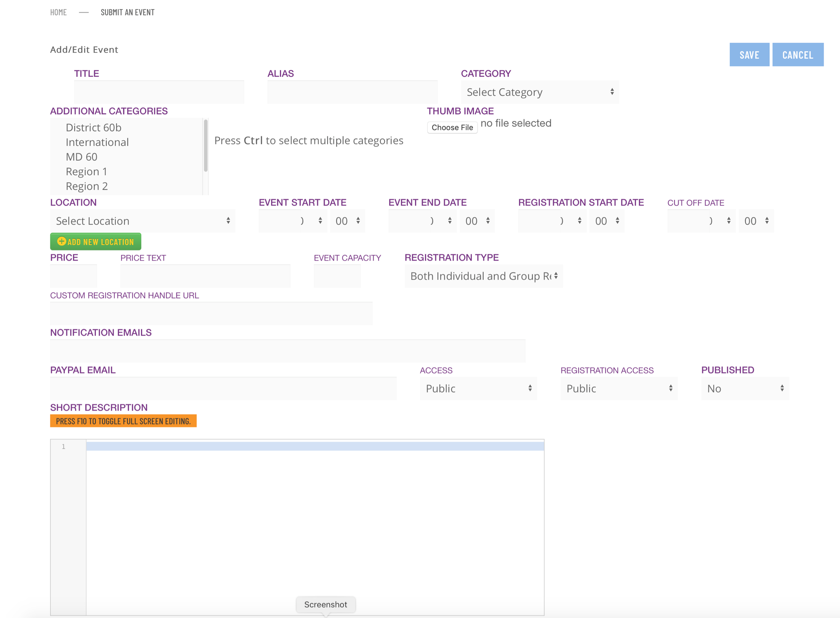Click into the Title input field

pyautogui.click(x=159, y=92)
